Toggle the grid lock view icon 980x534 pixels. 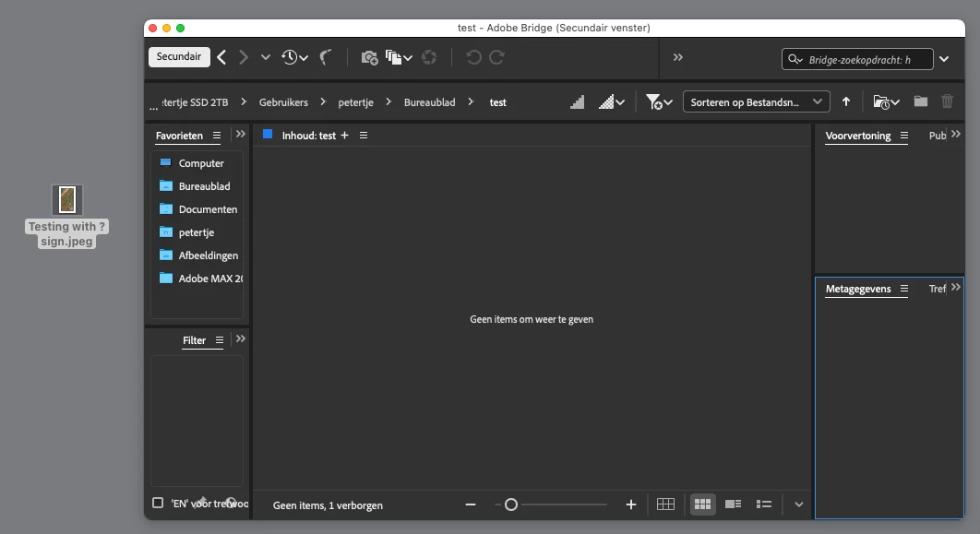click(x=665, y=504)
